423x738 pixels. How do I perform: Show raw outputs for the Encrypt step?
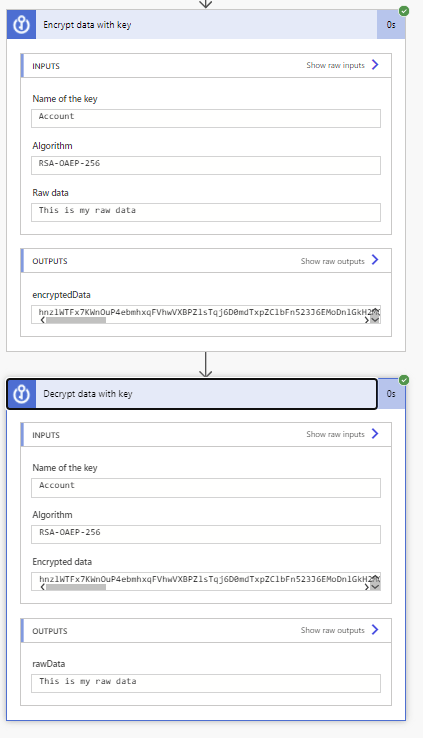click(333, 261)
